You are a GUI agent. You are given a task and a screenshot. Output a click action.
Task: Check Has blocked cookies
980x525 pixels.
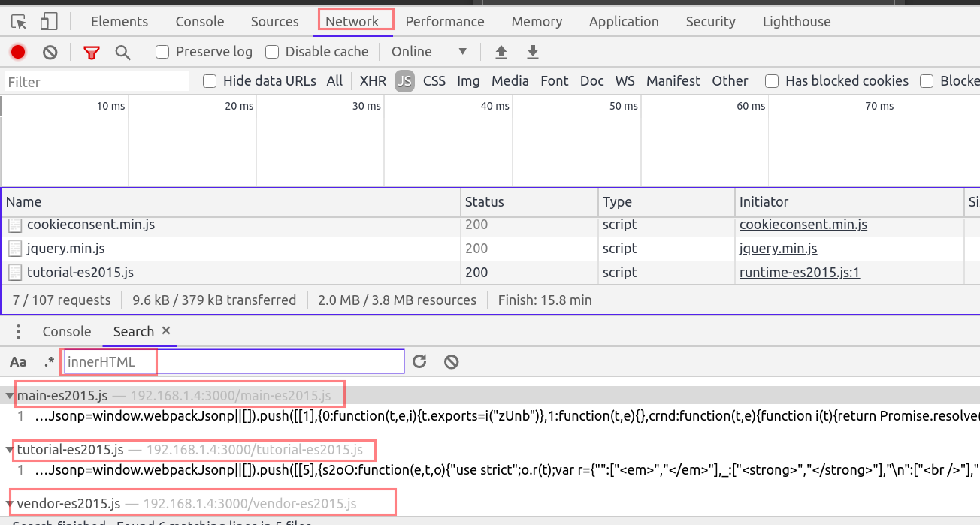tap(772, 81)
